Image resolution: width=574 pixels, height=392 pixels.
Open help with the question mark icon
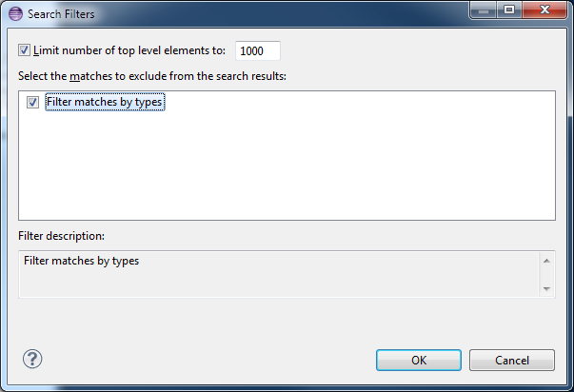click(32, 359)
